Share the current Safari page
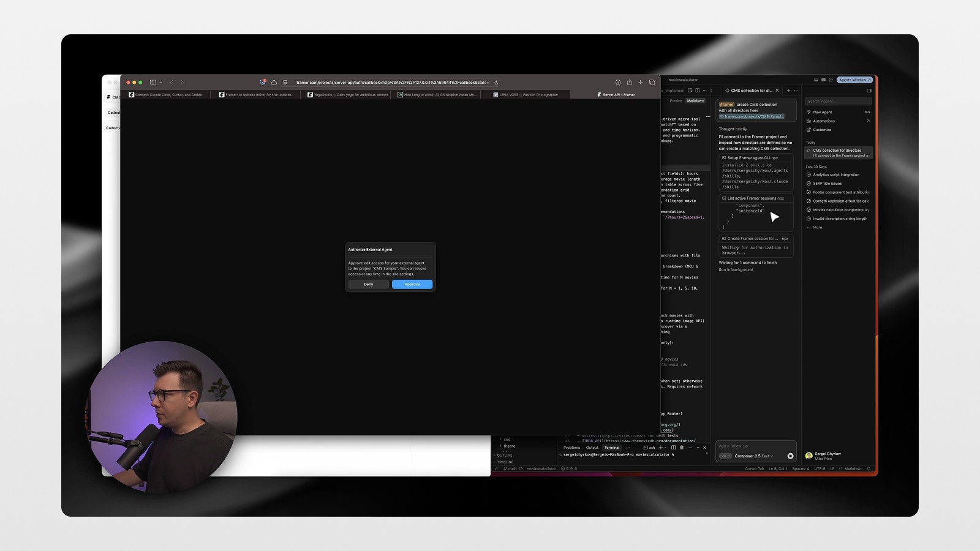This screenshot has width=980, height=551. [629, 82]
